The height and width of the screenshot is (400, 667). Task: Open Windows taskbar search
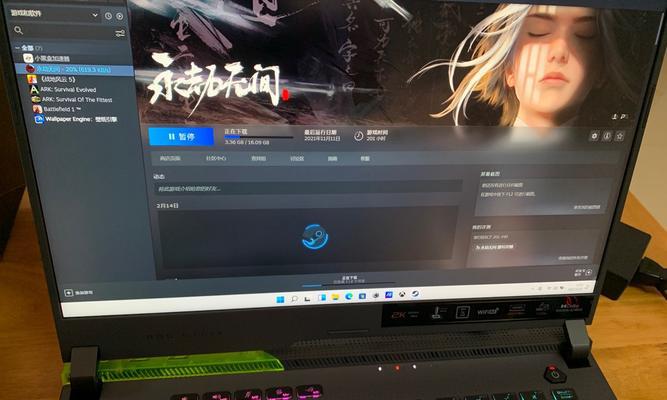pyautogui.click(x=294, y=299)
